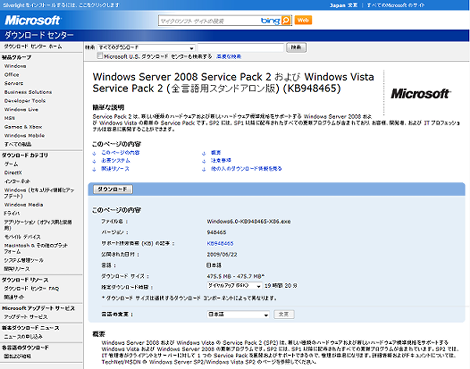
Task: Open ダウンロード センター ホーム in sidebar
Action: tap(33, 47)
